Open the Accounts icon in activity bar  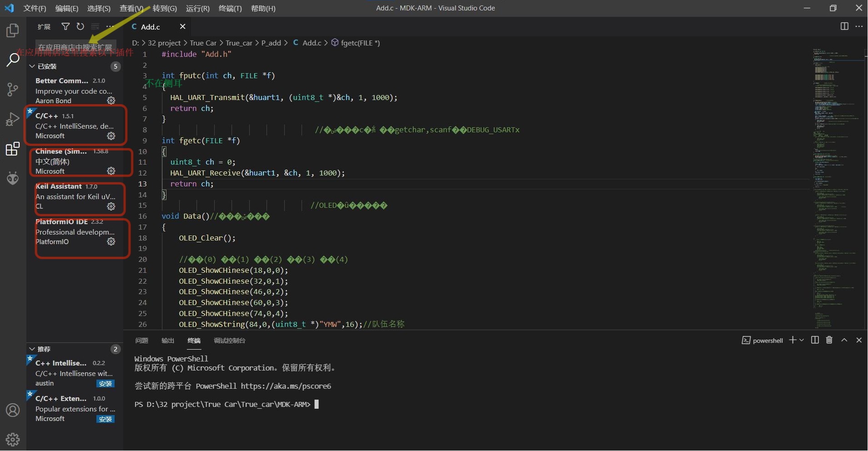pos(13,411)
